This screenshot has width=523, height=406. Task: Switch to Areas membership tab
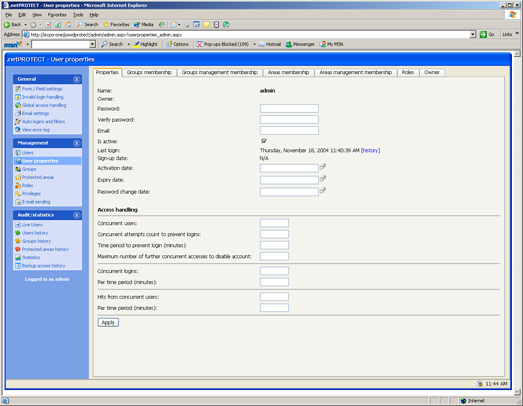coord(289,72)
